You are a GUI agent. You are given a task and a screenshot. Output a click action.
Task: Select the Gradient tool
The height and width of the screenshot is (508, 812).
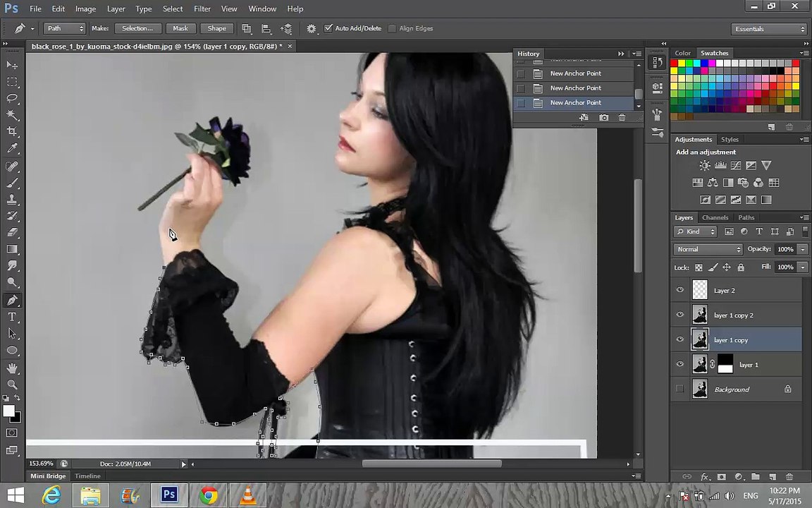[12, 249]
